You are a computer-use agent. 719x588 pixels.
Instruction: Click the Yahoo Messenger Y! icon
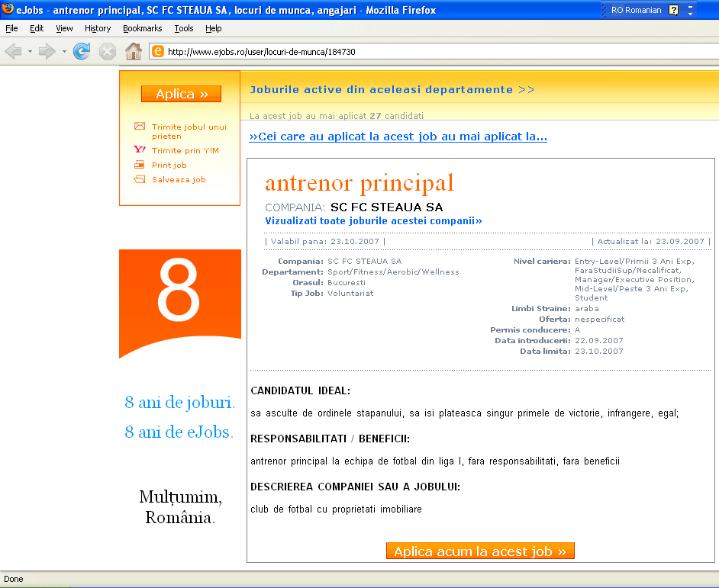pos(140,149)
